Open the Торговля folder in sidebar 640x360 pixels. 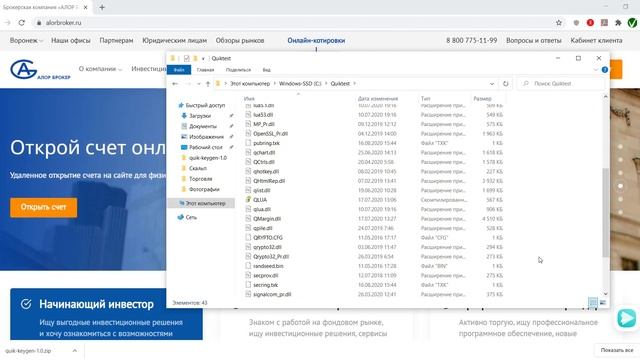pyautogui.click(x=200, y=179)
